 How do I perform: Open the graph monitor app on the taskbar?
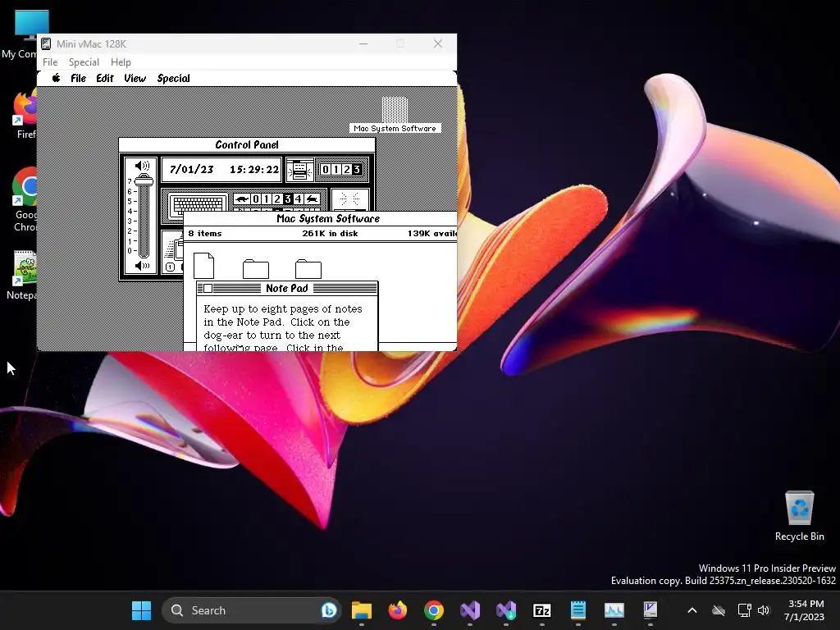point(614,610)
